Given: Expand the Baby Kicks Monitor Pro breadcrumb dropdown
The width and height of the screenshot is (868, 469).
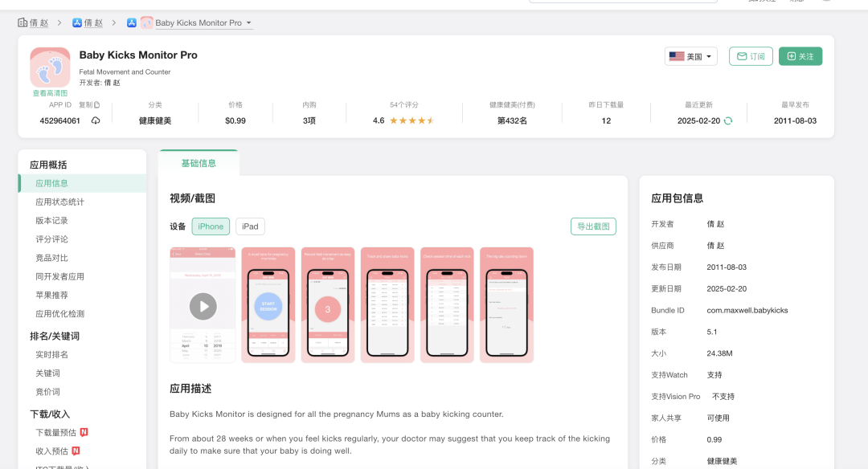Looking at the screenshot, I should pos(248,22).
